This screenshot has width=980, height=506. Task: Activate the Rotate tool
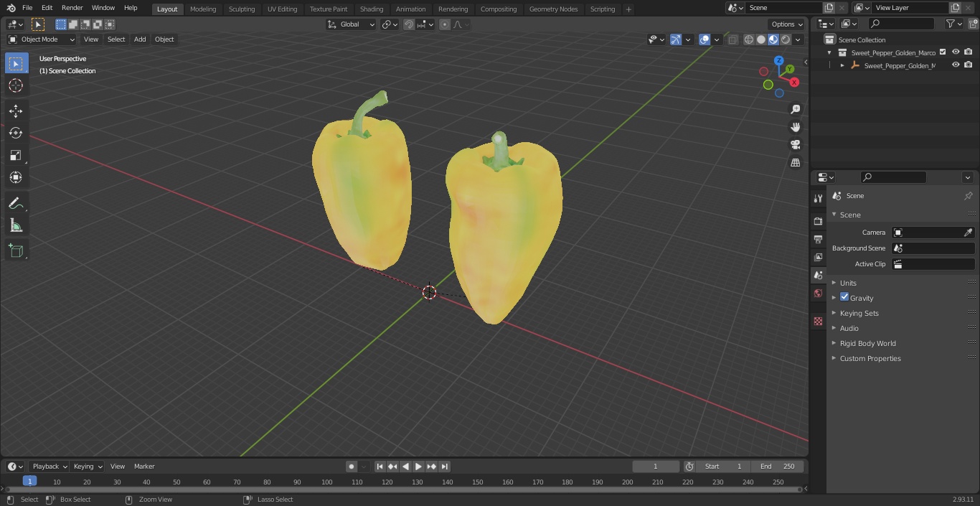click(16, 133)
